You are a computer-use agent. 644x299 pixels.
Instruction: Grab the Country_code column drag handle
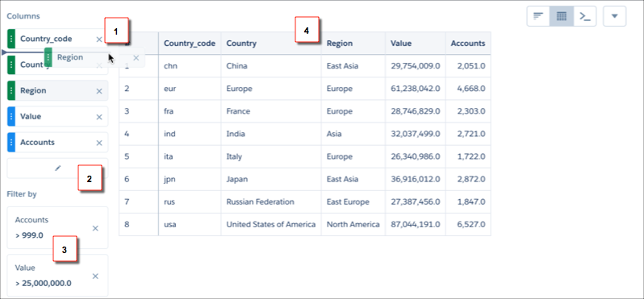click(x=11, y=39)
